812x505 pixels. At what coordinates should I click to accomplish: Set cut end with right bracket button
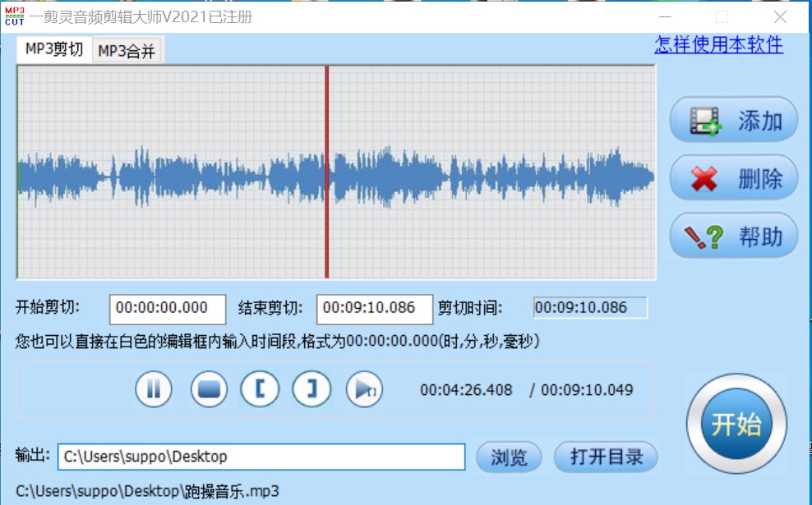click(x=311, y=389)
